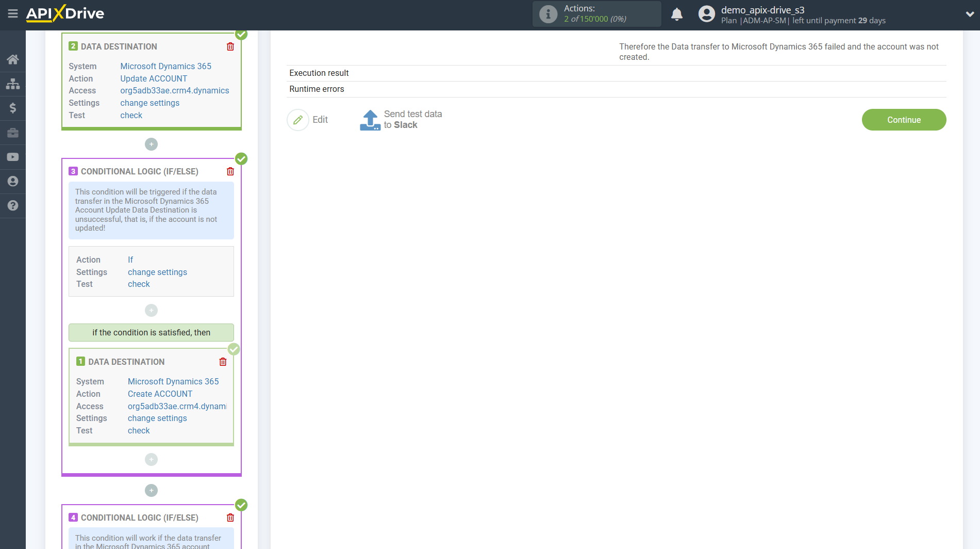This screenshot has height=549, width=980.
Task: Click change settings in Create ACCOUNT destination
Action: (157, 418)
